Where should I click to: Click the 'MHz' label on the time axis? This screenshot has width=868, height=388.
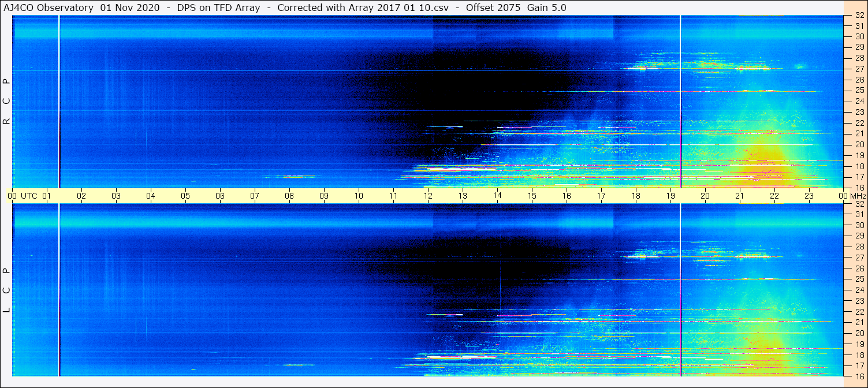tap(857, 196)
